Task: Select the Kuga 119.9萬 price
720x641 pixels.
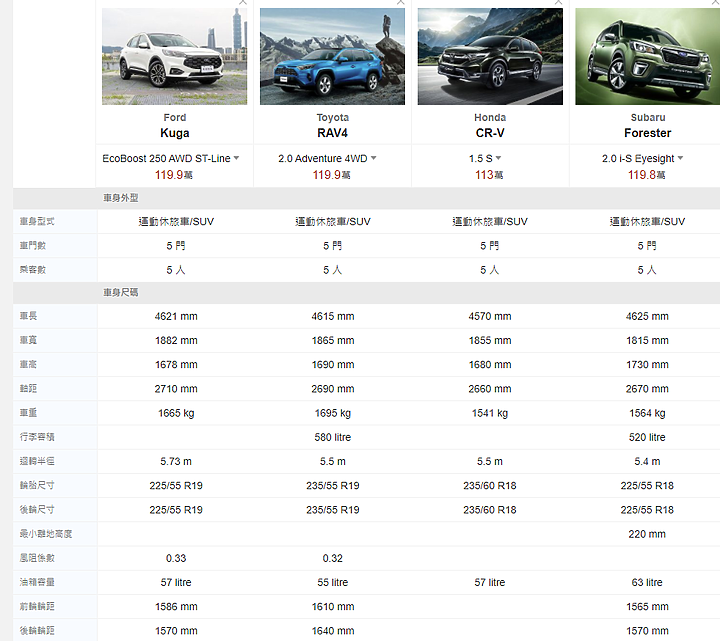Action: 174,175
